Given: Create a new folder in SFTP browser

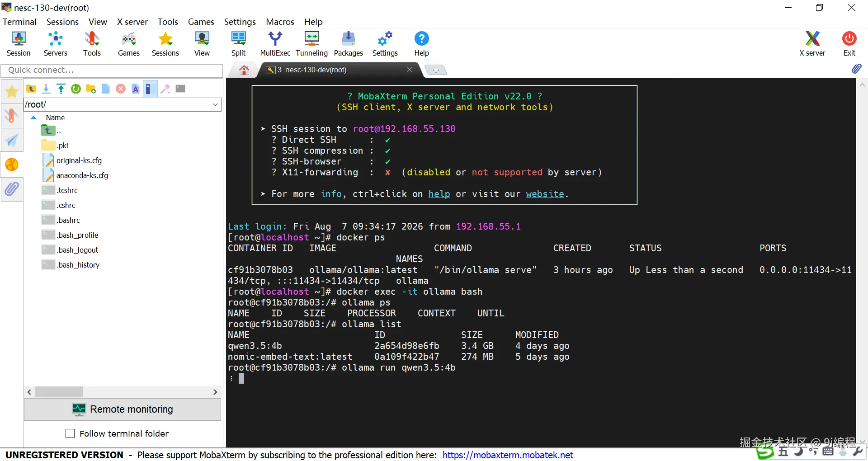Looking at the screenshot, I should coord(91,89).
